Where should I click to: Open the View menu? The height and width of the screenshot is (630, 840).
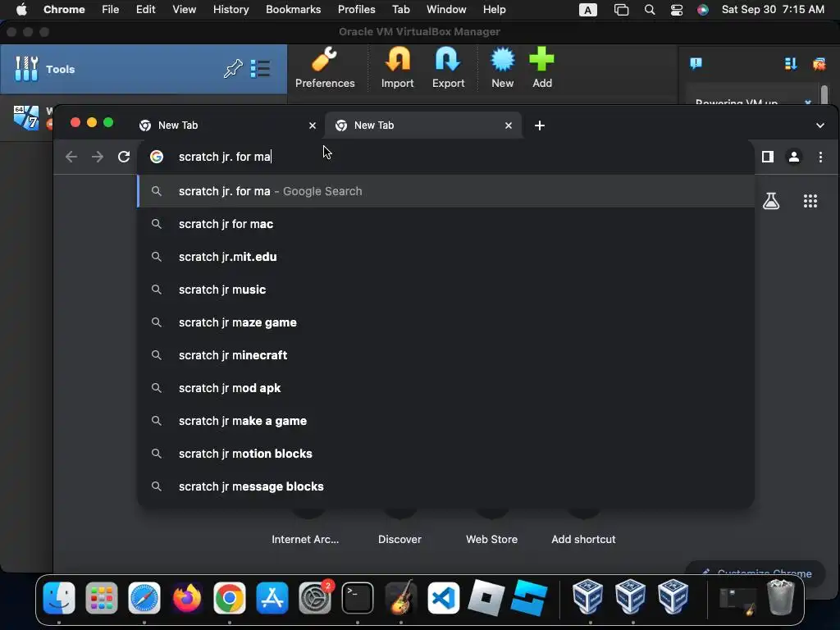(184, 10)
